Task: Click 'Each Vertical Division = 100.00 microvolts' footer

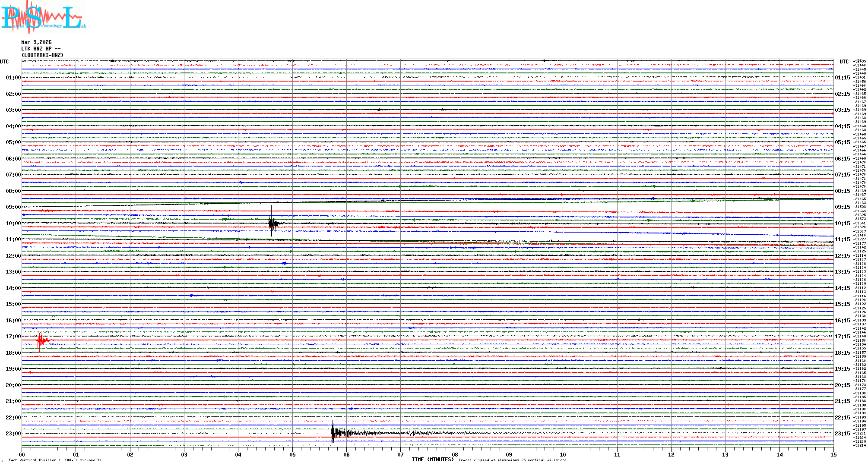Action: pyautogui.click(x=55, y=460)
